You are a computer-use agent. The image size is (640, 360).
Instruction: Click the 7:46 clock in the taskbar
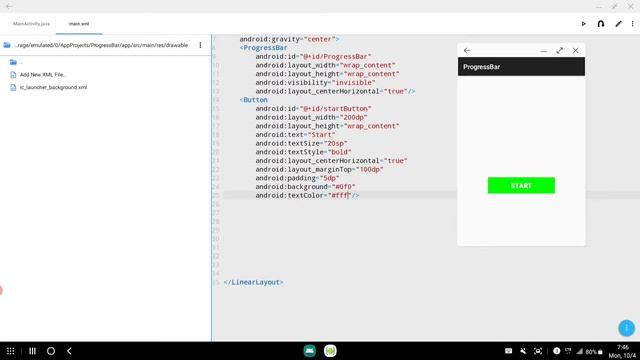(x=623, y=347)
